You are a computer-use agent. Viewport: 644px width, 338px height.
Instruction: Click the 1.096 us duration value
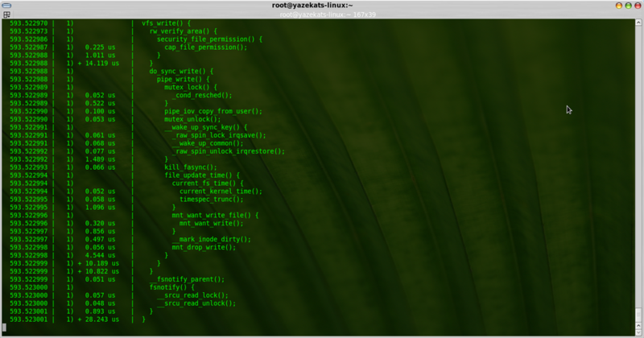pos(100,208)
